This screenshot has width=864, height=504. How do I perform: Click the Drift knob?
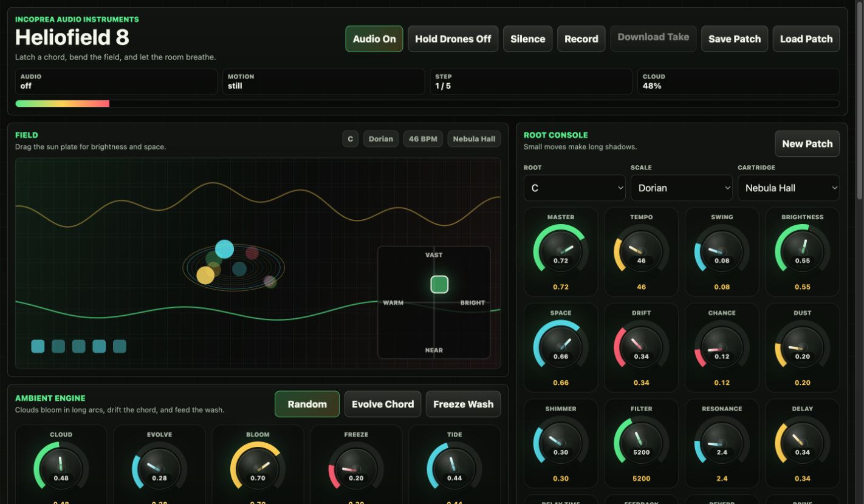coord(642,347)
